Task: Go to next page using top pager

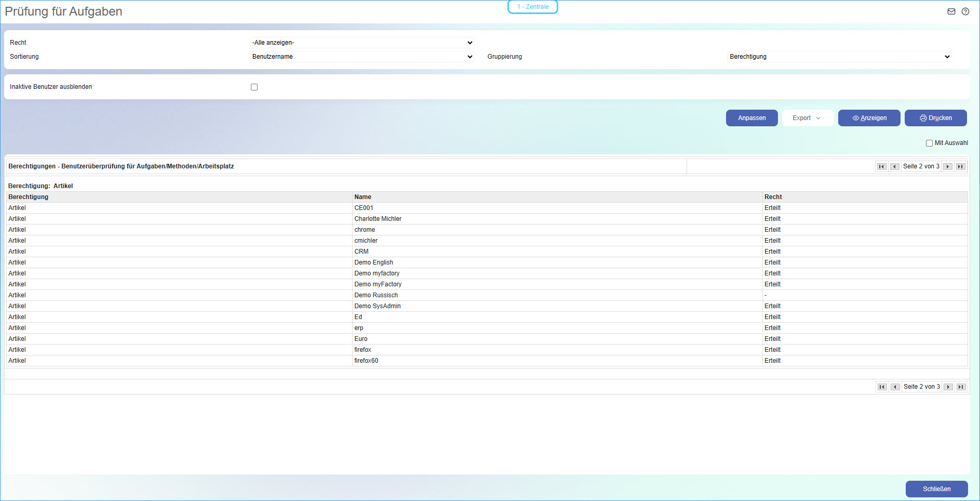Action: (948, 167)
